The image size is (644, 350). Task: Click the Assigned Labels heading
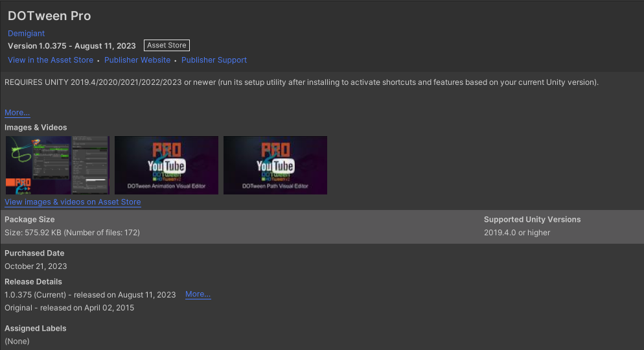click(36, 328)
